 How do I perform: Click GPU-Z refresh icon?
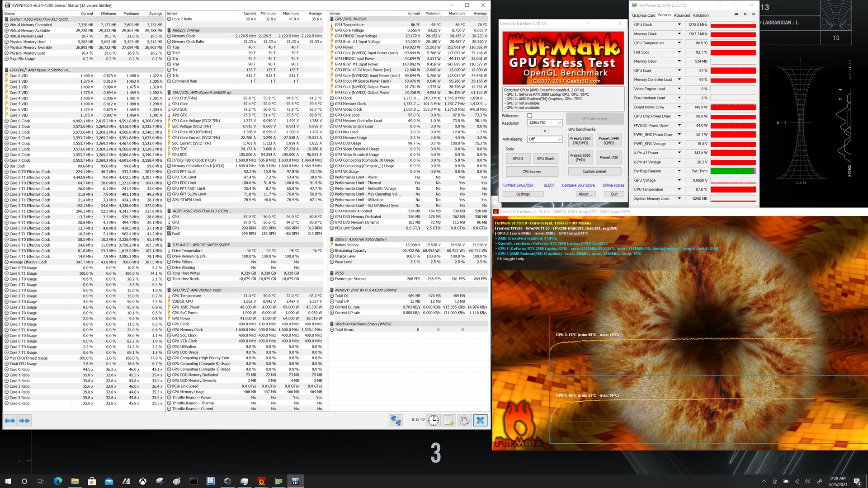coord(745,14)
